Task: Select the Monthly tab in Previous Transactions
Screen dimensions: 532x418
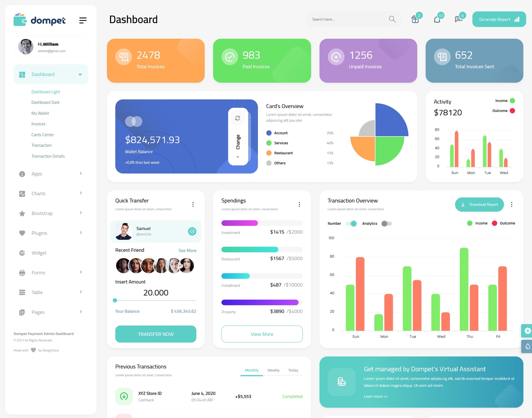Action: point(251,370)
